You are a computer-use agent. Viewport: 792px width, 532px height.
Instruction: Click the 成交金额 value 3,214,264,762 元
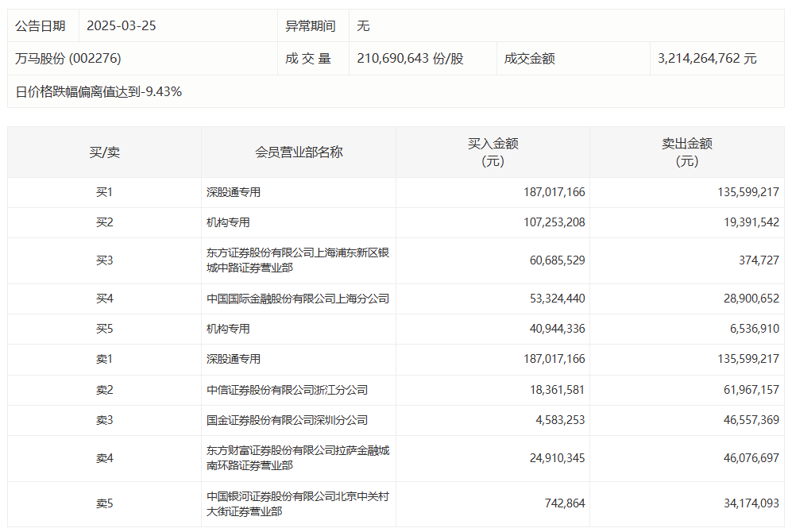707,59
